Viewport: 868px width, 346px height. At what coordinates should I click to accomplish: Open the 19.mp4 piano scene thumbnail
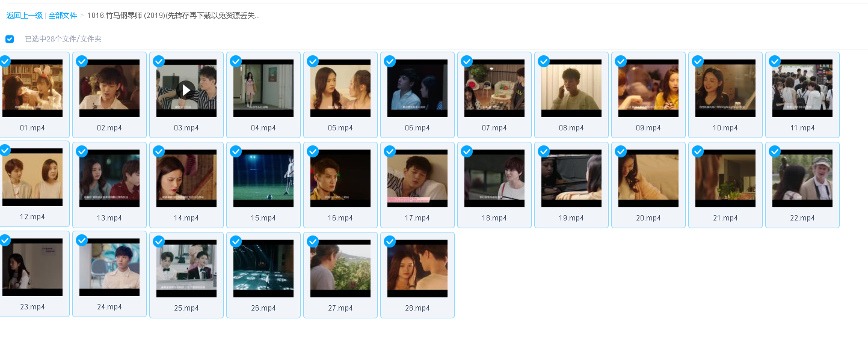pyautogui.click(x=571, y=178)
